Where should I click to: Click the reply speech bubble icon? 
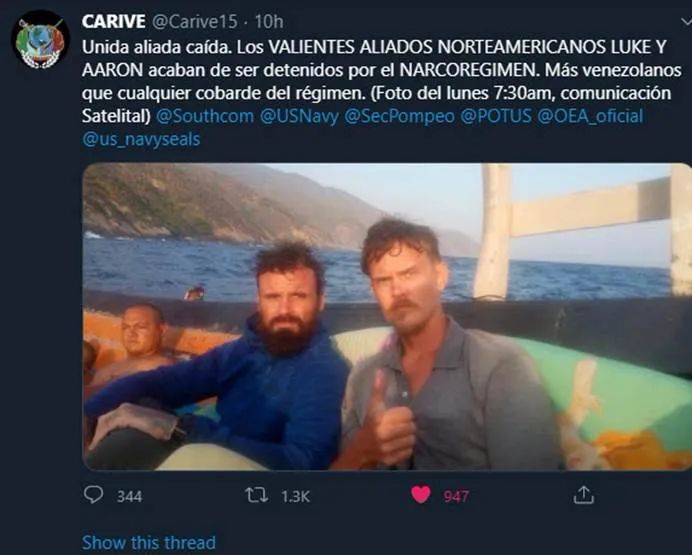pyautogui.click(x=93, y=495)
